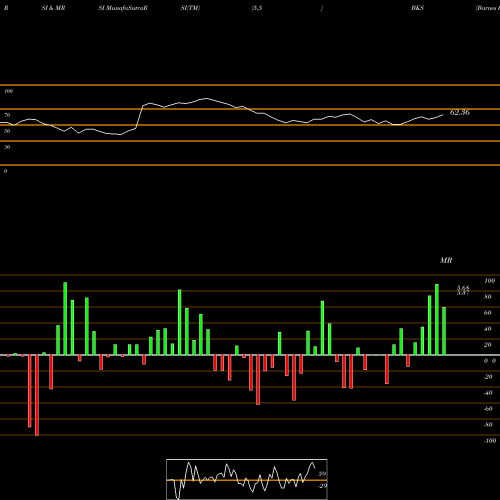Image resolution: width=500 pixels, height=500 pixels.
Task: Click the MR title above histogram
Action: click(446, 260)
